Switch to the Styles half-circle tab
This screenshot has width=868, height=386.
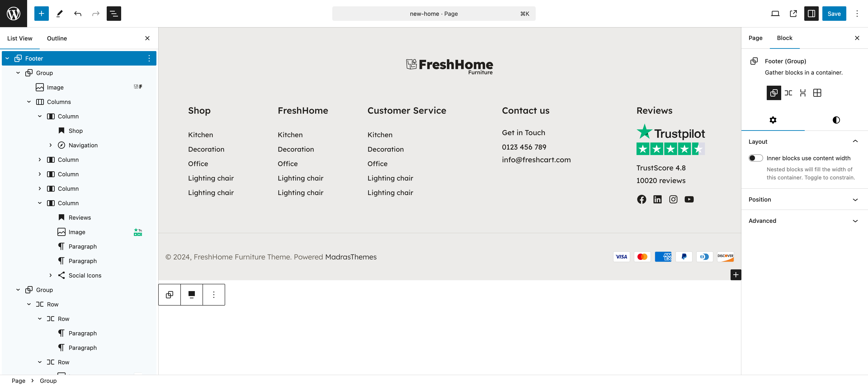[x=836, y=120]
